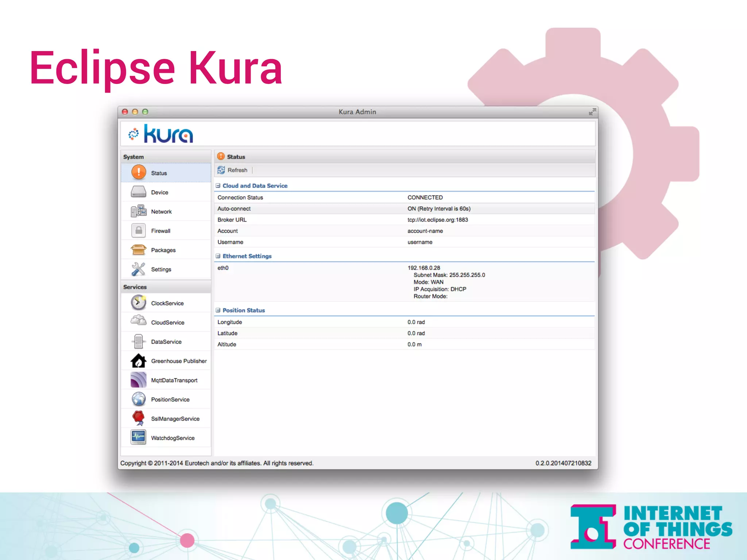Image resolution: width=747 pixels, height=560 pixels.
Task: Open the WatchdogService monitor icon
Action: point(139,437)
